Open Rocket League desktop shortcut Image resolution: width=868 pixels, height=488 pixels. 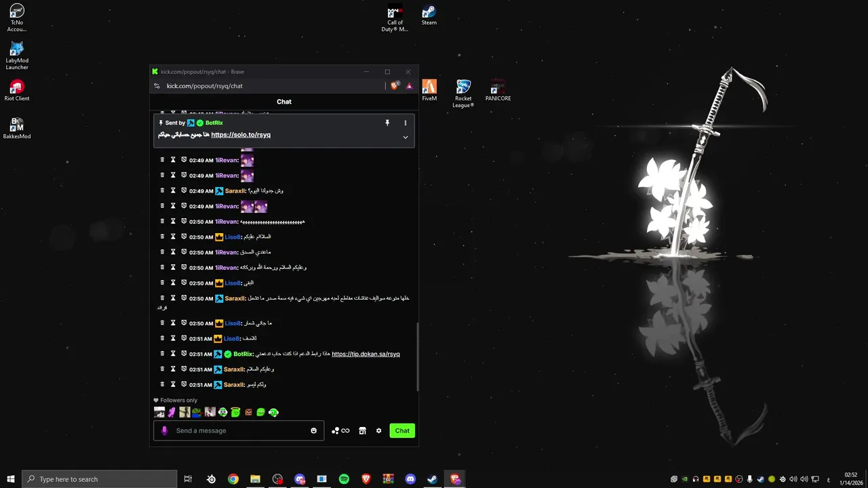(463, 94)
